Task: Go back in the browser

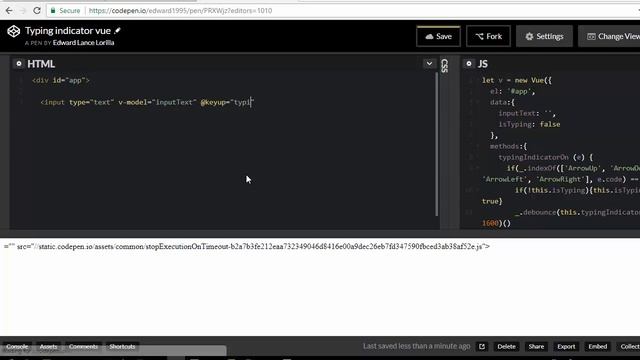Action: [x=9, y=11]
